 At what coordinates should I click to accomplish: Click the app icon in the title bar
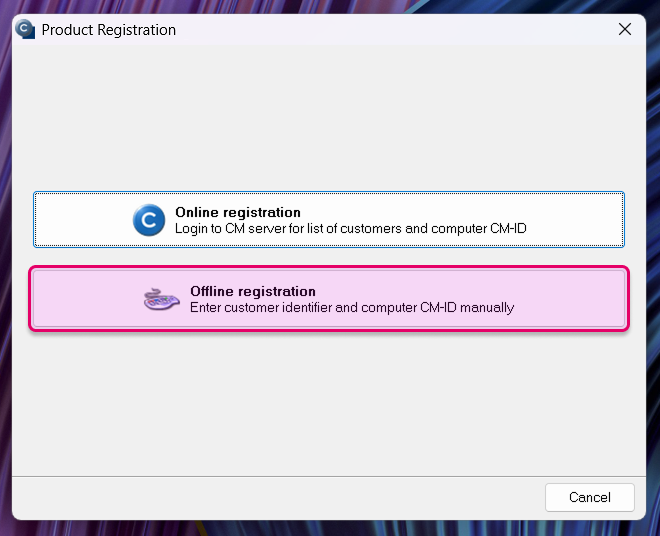pos(25,29)
